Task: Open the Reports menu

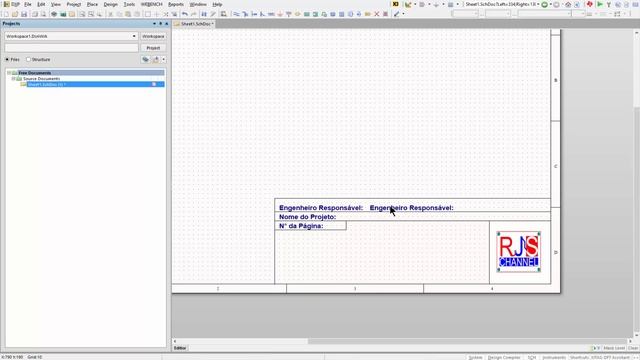Action: 176,4
